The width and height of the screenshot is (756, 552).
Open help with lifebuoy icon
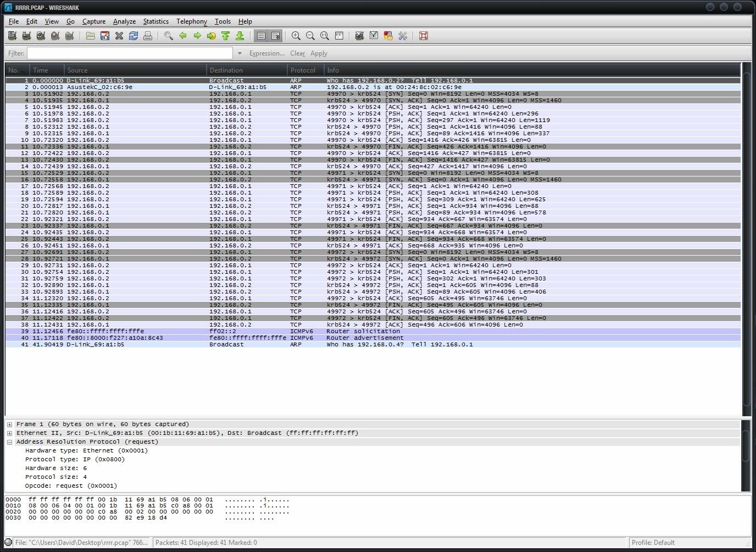[x=424, y=36]
